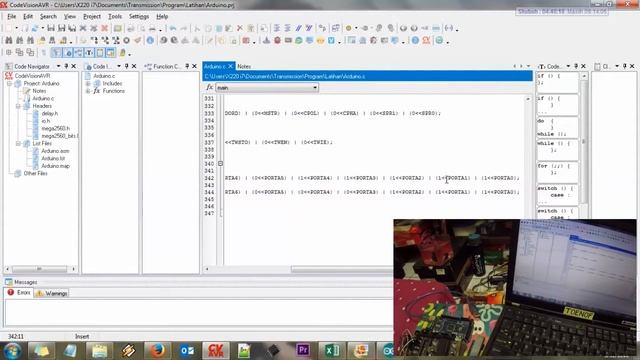Collapse the Headers tree node
Viewport: 640px width, 360px height.
point(18,106)
